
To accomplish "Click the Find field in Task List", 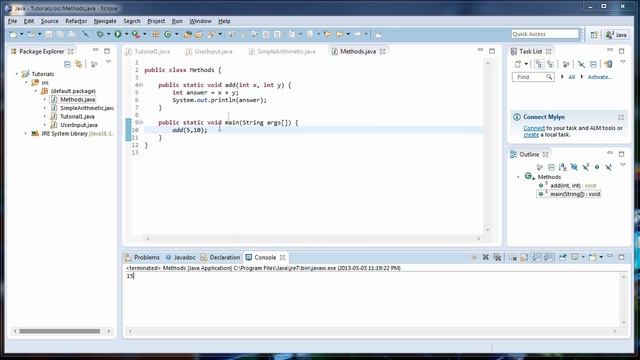I will (x=533, y=77).
